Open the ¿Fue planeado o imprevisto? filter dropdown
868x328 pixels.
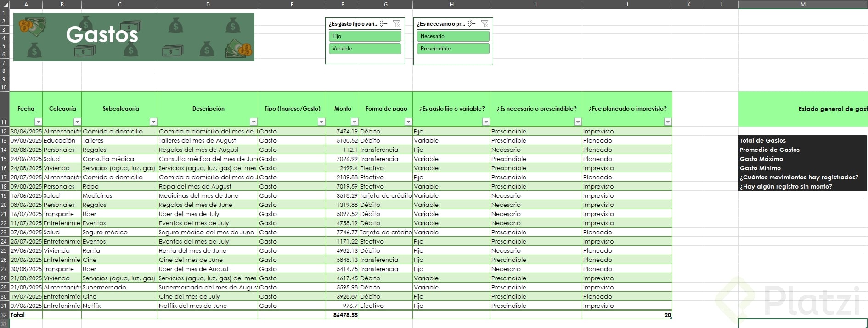coord(668,122)
